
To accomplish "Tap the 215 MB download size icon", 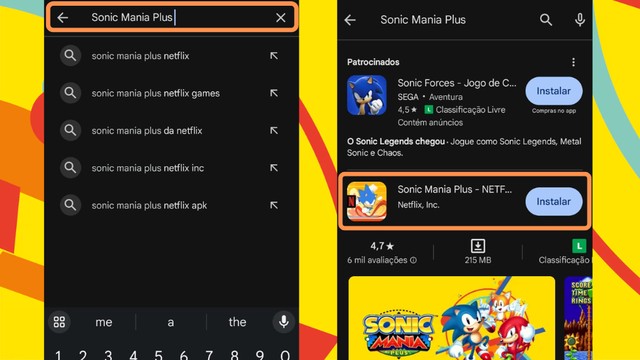I will point(478,246).
